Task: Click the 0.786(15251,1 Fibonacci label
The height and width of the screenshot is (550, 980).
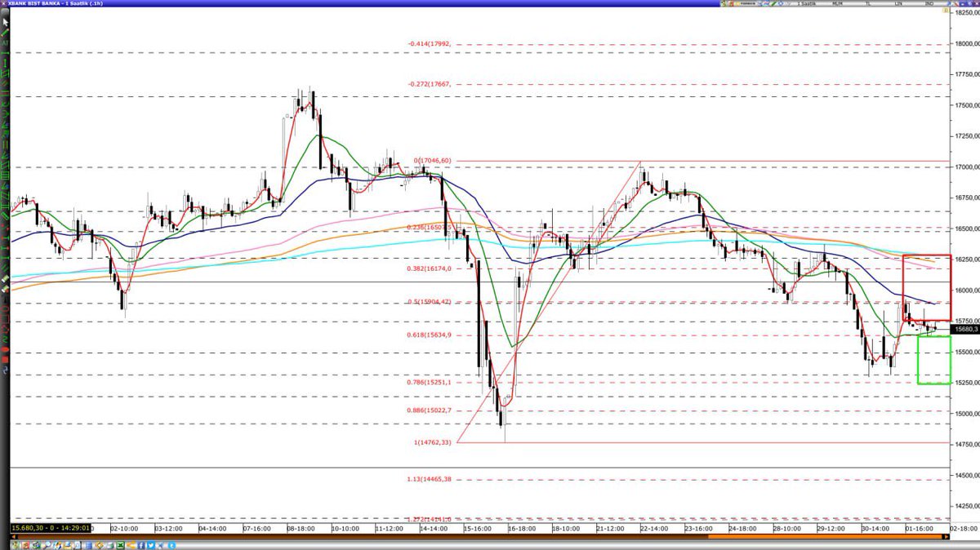Action: click(428, 382)
